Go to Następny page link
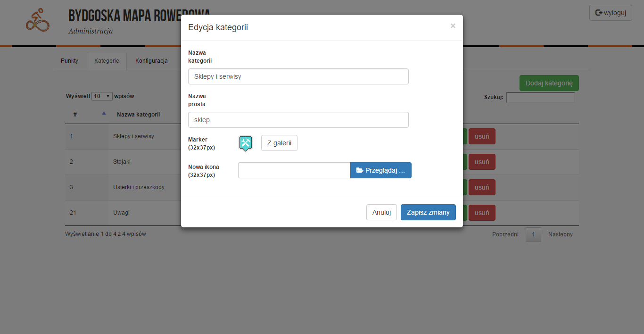 (560, 234)
